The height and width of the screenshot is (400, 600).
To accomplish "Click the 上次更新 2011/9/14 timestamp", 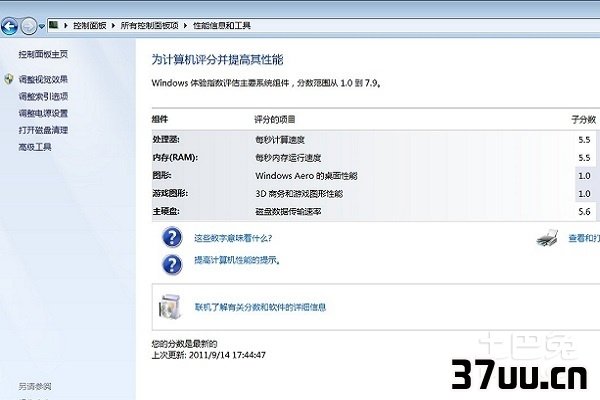I will pyautogui.click(x=209, y=355).
